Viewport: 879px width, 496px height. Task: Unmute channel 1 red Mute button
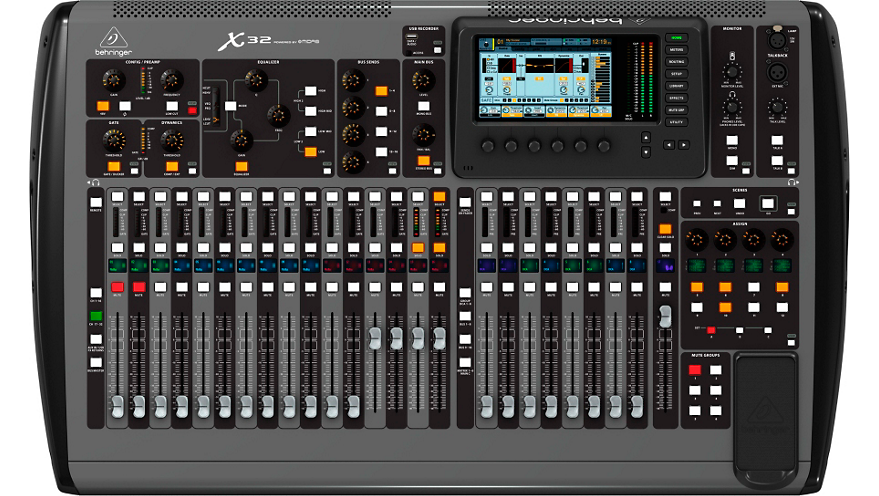coord(117,288)
